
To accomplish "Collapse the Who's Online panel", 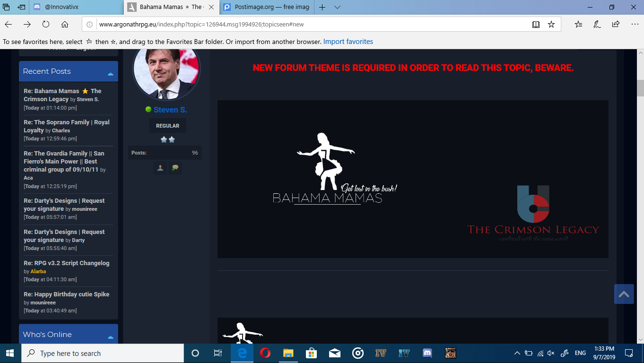I will coord(110,337).
